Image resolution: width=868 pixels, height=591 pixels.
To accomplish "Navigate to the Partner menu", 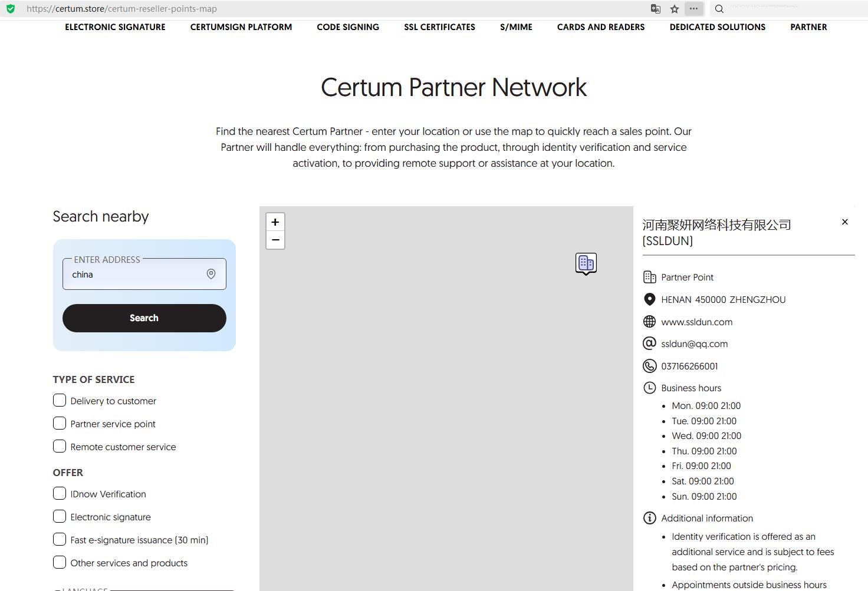I will coord(808,27).
